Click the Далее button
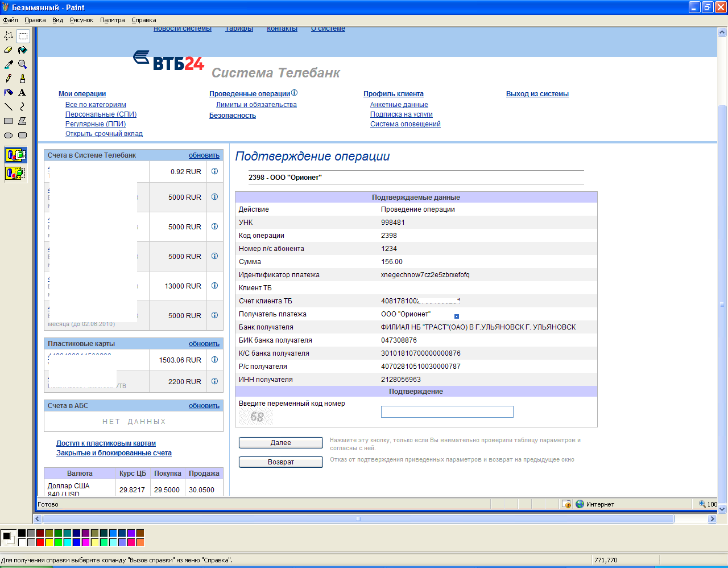Viewport: 728px width, 568px height. click(x=281, y=443)
